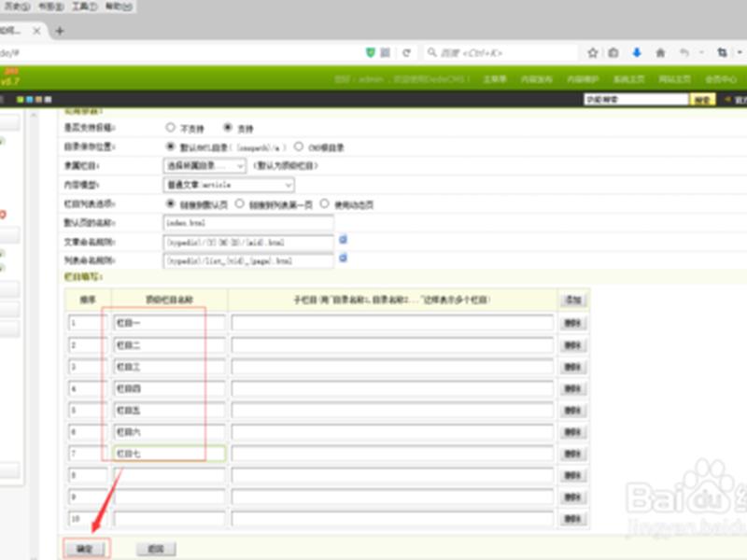
Task: Open the content model dropdown showing article
Action: (x=229, y=185)
